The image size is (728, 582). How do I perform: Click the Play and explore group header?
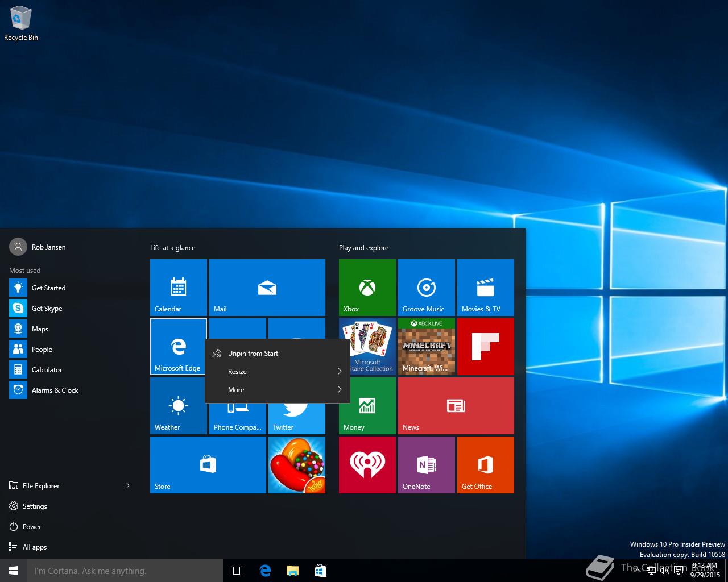point(363,248)
